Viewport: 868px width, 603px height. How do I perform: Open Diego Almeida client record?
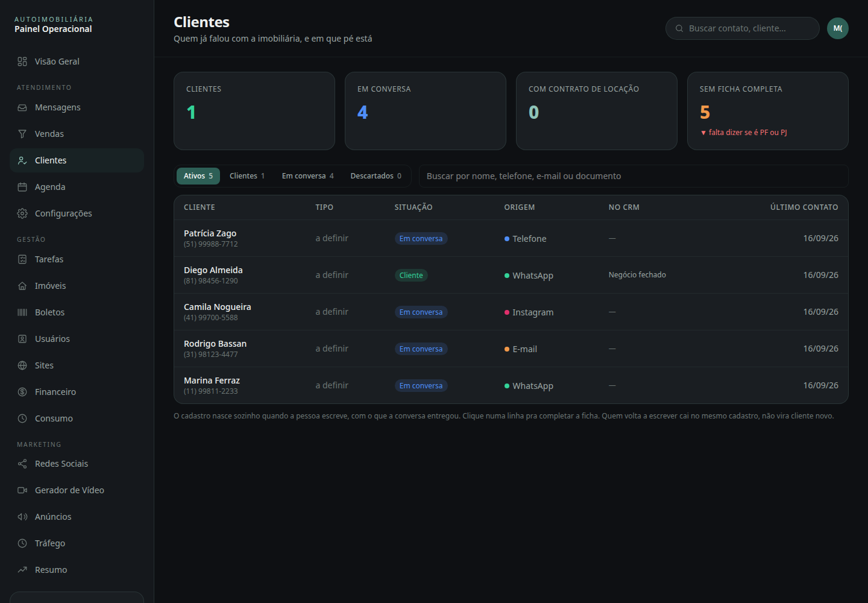(x=511, y=275)
